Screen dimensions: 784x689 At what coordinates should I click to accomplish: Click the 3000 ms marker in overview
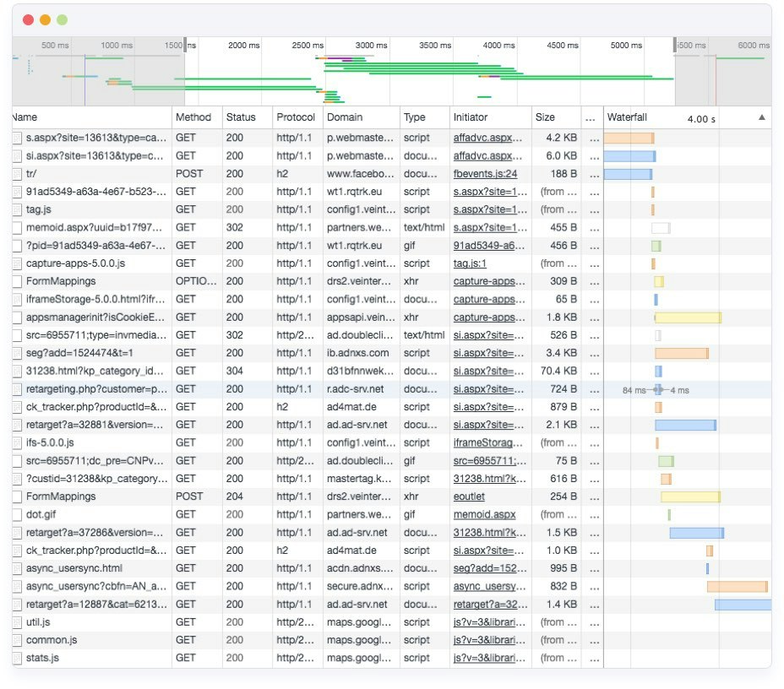click(371, 46)
